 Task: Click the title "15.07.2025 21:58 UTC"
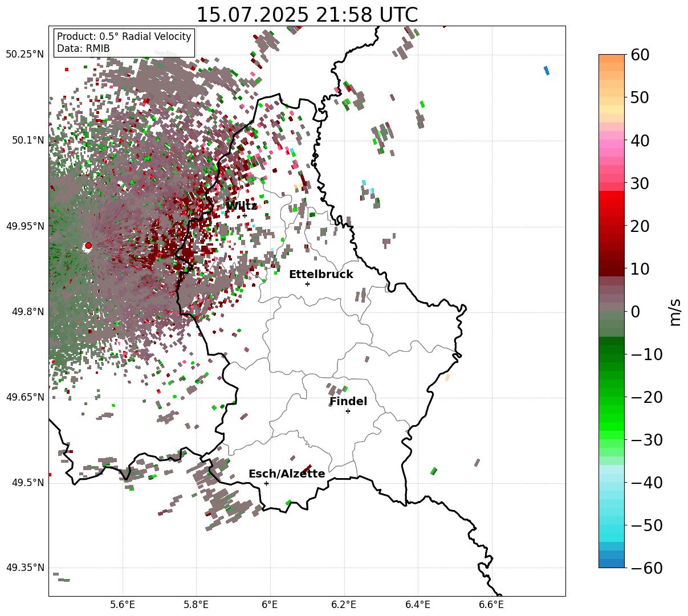tap(307, 15)
